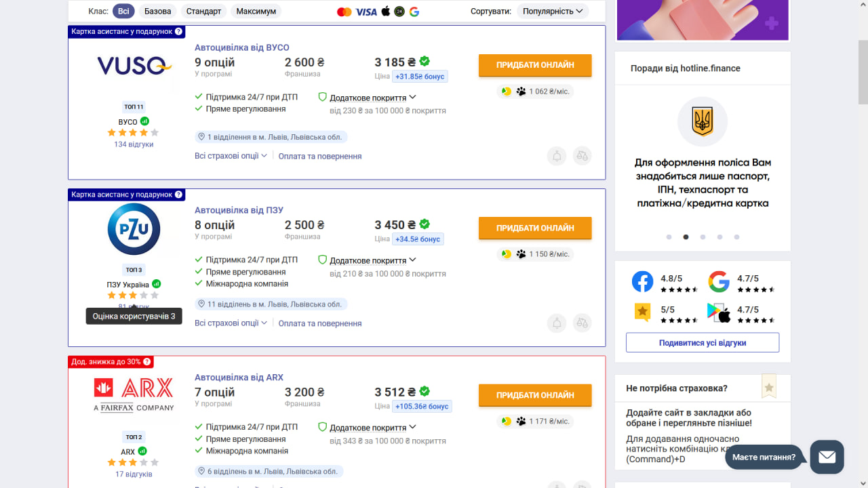Click the bookmark star ribbon icon
The height and width of the screenshot is (488, 868).
769,387
